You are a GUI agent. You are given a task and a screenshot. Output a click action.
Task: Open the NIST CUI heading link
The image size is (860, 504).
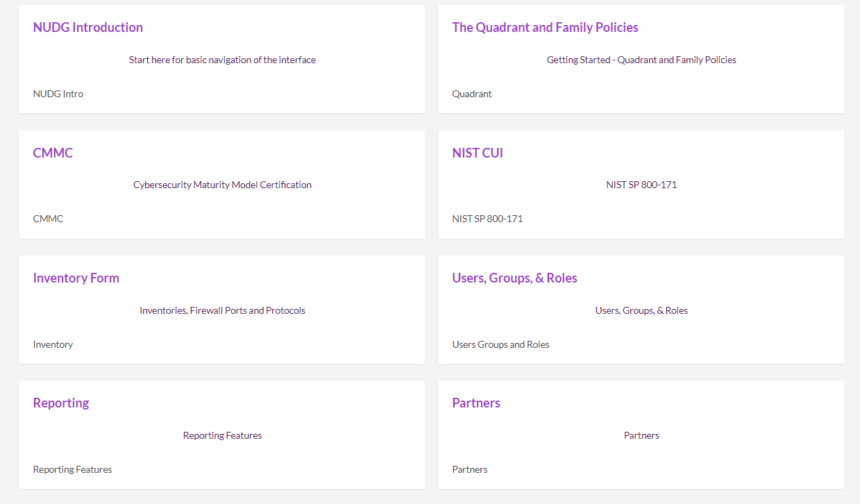478,153
